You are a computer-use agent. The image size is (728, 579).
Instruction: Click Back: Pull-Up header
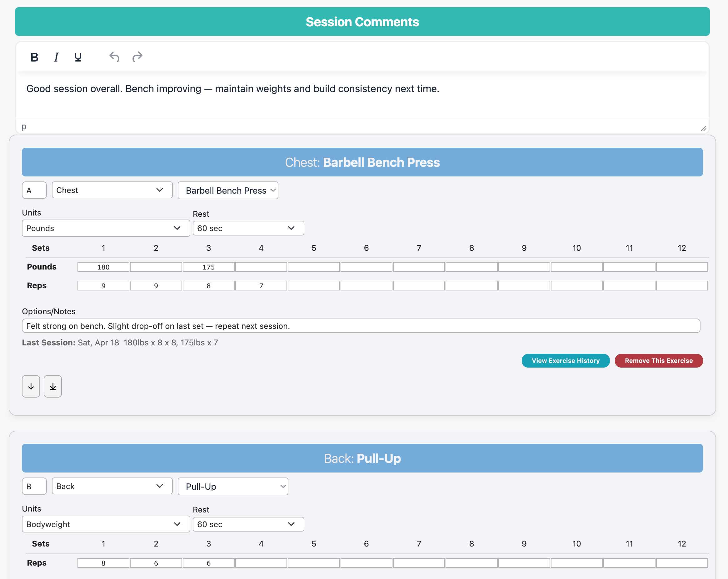click(x=362, y=458)
